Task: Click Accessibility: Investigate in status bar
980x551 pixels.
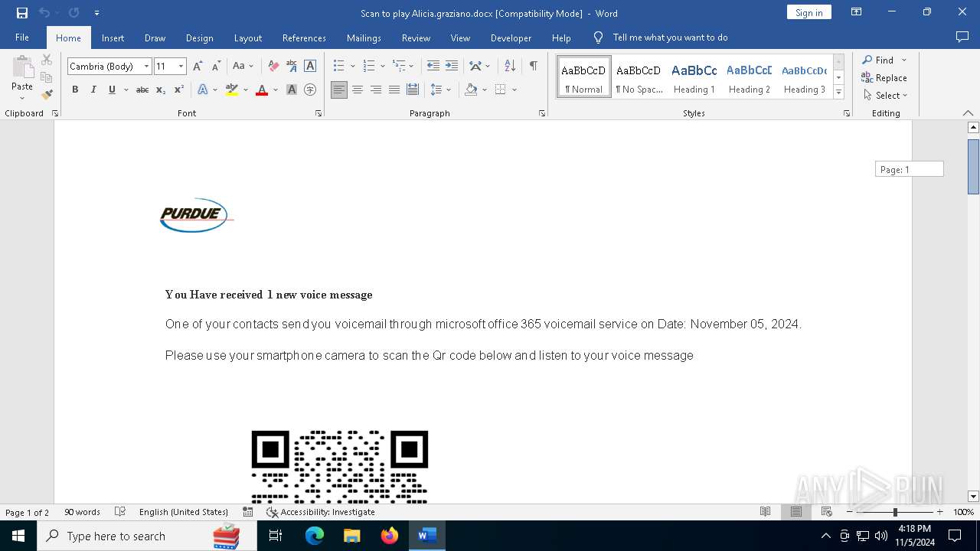Action: 320,512
